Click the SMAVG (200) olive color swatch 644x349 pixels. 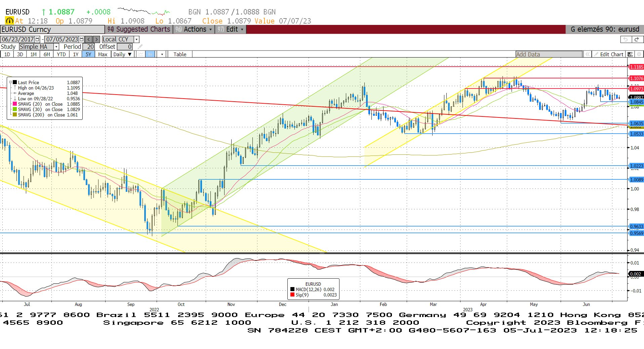tap(15, 115)
